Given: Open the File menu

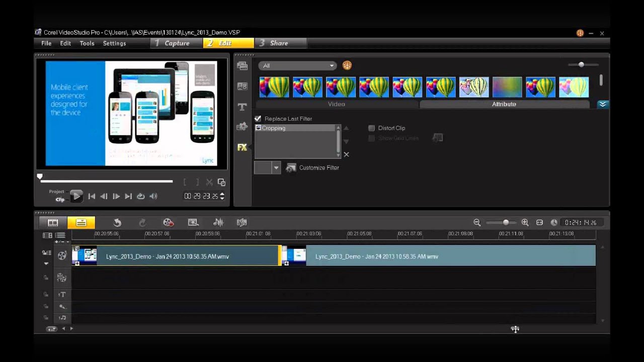Looking at the screenshot, I should [x=46, y=43].
